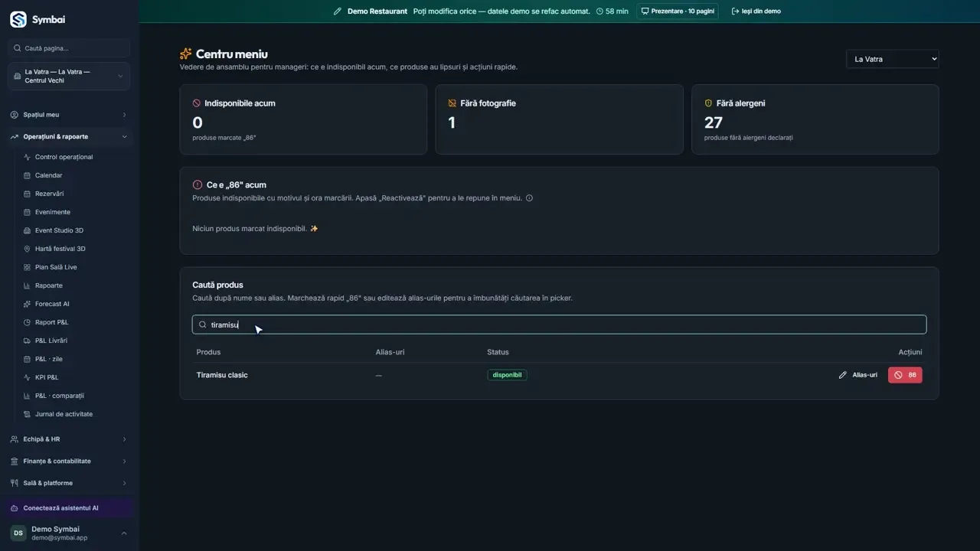Click the Caută pagina search box
Viewport: 980px width, 551px height.
(69, 48)
